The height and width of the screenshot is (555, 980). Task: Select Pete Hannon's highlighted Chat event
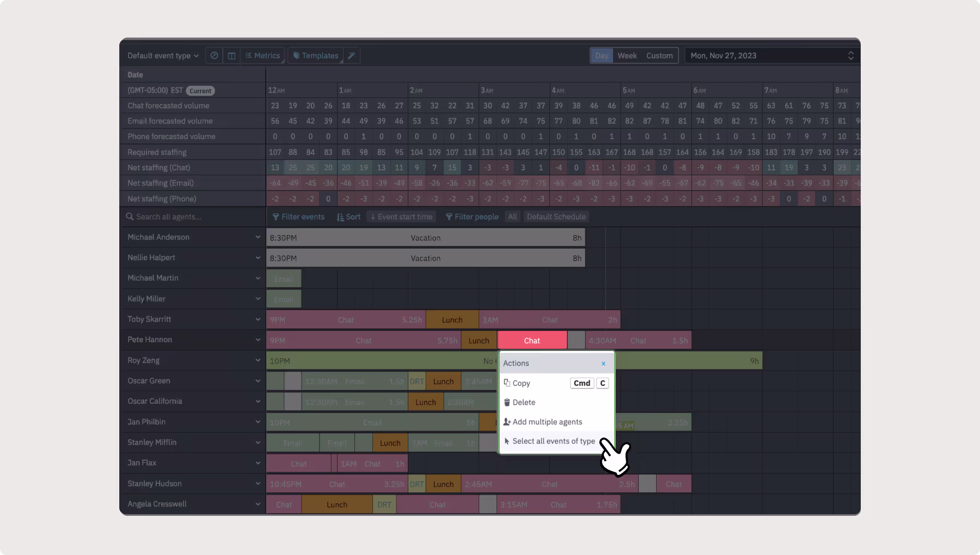(532, 341)
